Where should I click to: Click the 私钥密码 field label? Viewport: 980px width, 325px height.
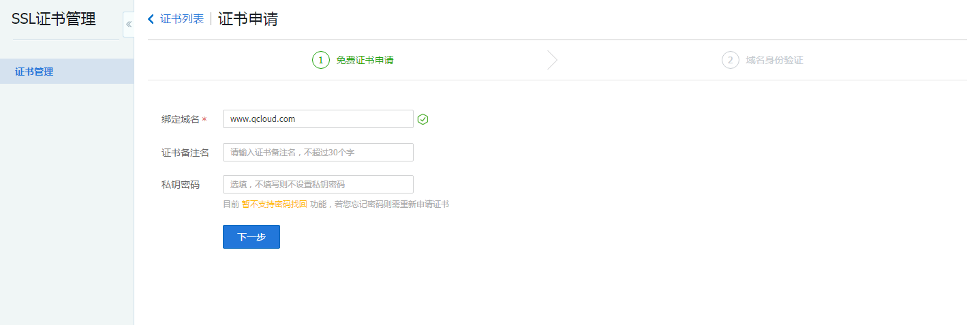coord(181,185)
